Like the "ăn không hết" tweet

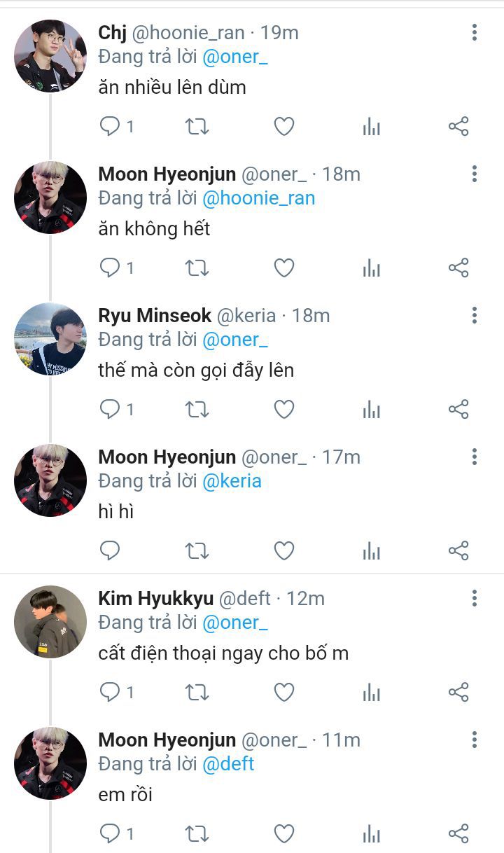(283, 268)
